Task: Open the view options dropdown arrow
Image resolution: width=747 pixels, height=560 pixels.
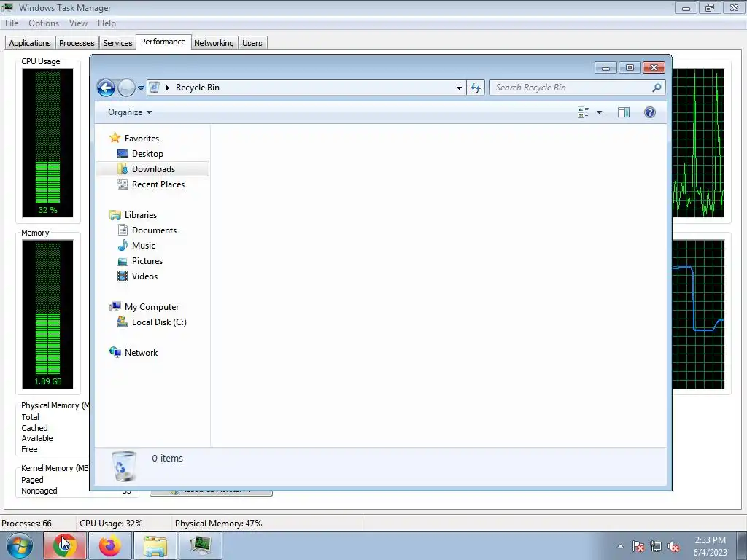Action: pos(600,112)
